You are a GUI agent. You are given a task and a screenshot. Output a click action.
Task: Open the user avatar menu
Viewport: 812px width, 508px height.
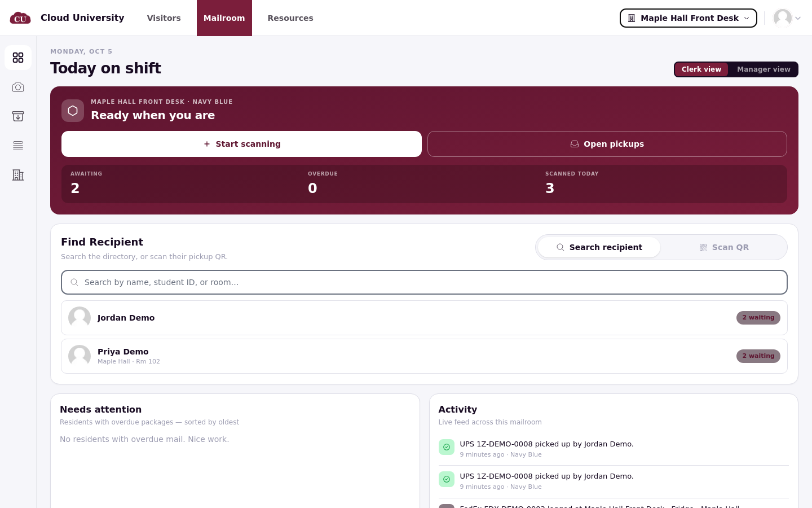(787, 18)
